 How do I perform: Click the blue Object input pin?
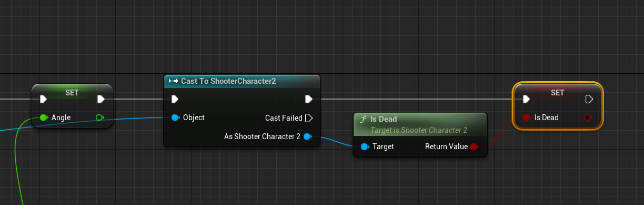point(176,118)
